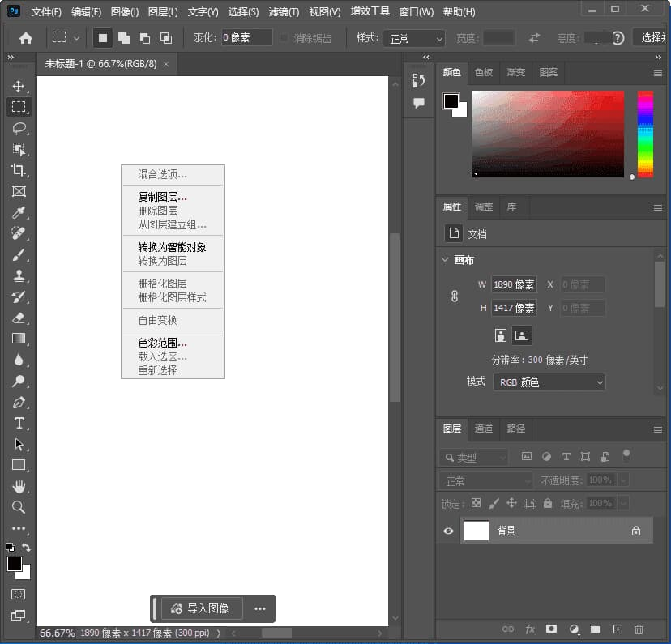This screenshot has height=644, width=671.
Task: Open layer styles with the fx icon
Action: [530, 629]
